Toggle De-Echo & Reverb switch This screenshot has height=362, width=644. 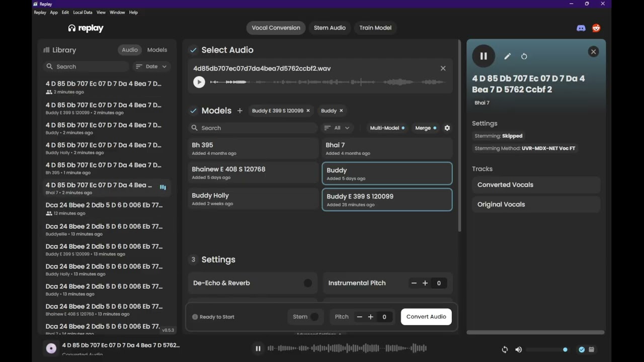[308, 283]
